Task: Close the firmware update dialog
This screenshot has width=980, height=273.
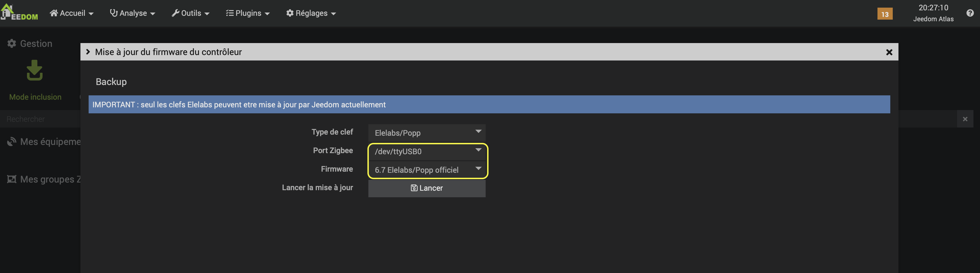Action: tap(889, 52)
